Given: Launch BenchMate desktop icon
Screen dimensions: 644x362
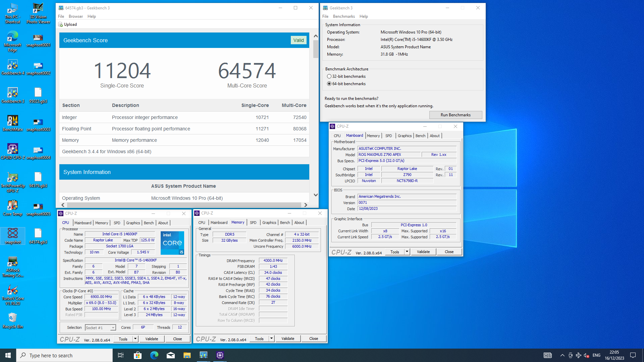Looking at the screenshot, I should [13, 123].
